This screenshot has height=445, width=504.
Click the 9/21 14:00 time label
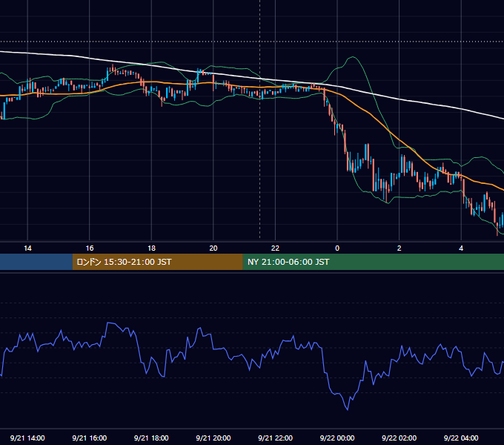27,438
